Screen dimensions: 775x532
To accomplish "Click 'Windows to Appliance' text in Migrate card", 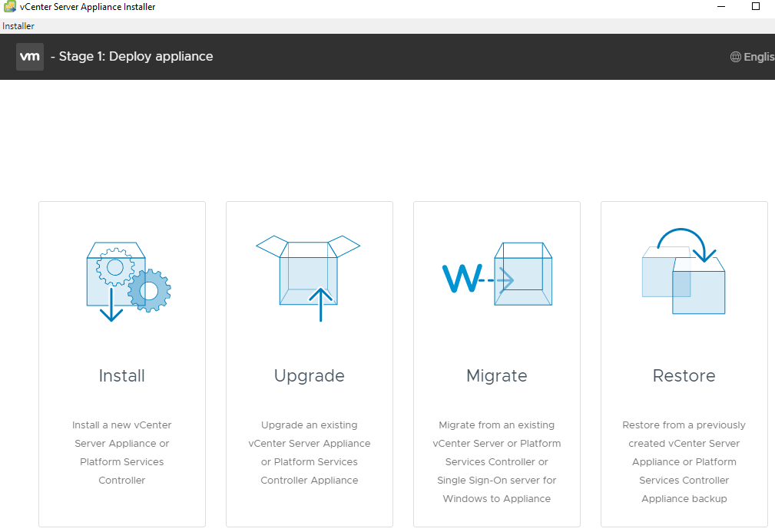I will click(x=497, y=499).
